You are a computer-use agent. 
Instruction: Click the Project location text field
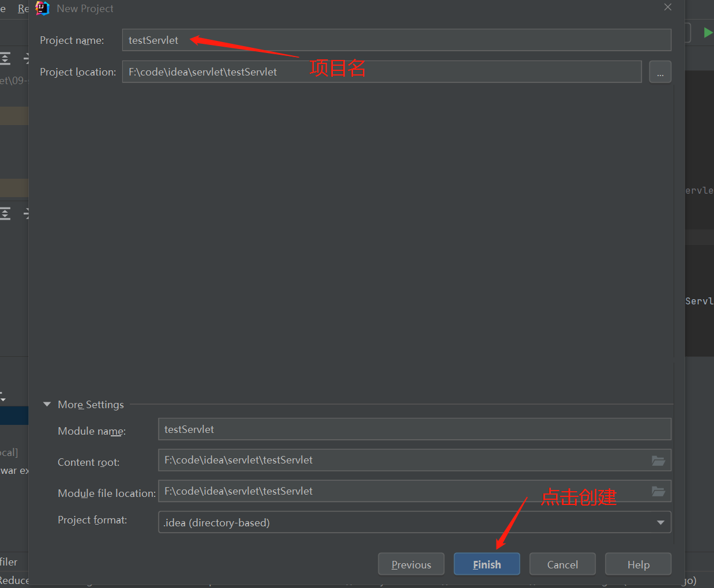pyautogui.click(x=382, y=71)
